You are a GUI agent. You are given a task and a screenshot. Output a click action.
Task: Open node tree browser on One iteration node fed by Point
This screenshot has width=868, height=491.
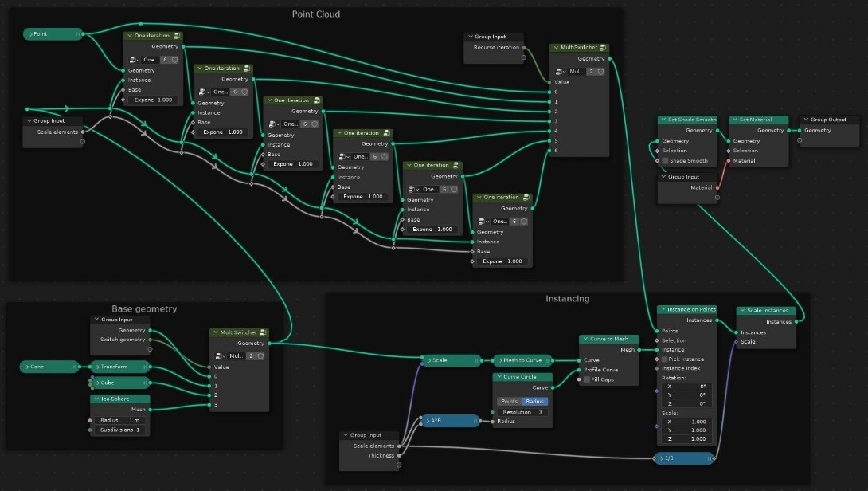pyautogui.click(x=134, y=59)
